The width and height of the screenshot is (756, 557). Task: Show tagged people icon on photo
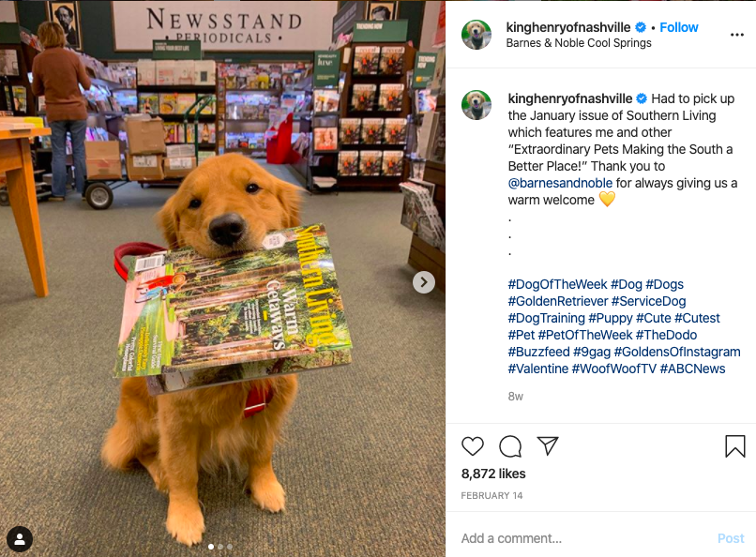(20, 538)
